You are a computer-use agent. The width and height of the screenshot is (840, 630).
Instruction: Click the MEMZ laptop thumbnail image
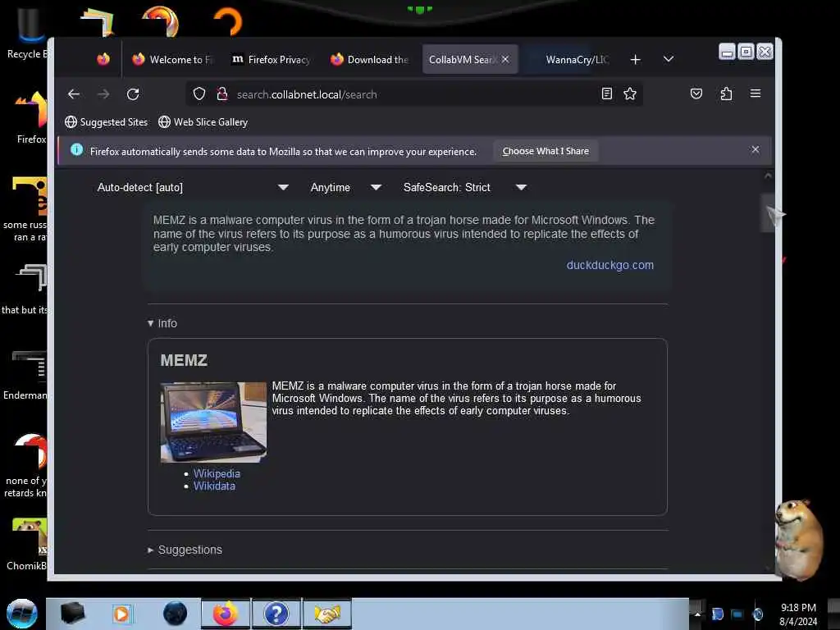[213, 422]
